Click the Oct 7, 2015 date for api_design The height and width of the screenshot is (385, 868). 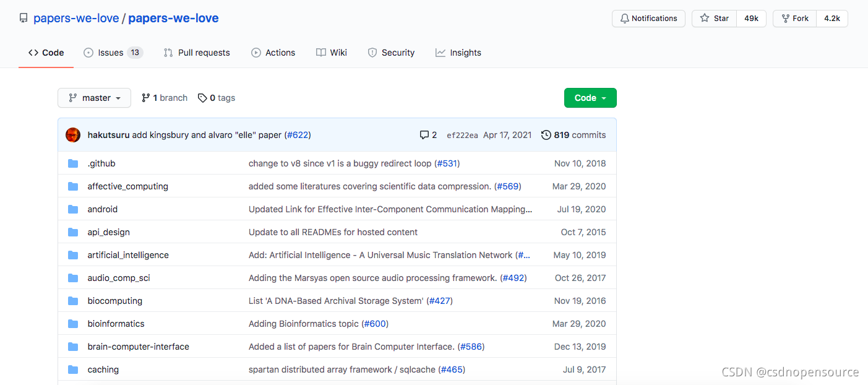pos(583,232)
